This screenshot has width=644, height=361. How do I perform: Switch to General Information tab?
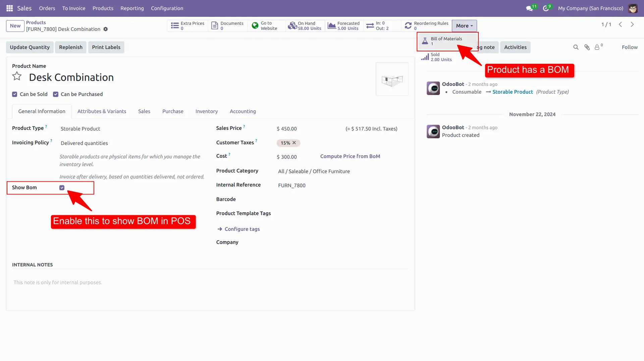click(x=42, y=111)
